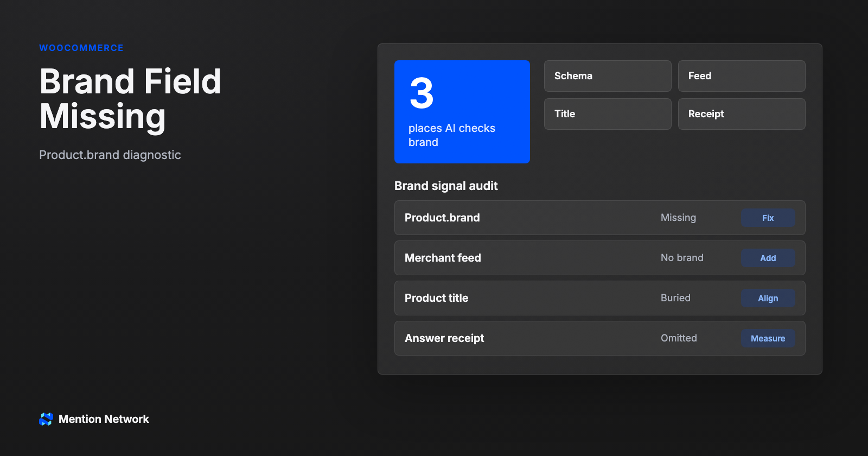Click the Answer receipt row label
Screen dimensions: 868x456
444,338
